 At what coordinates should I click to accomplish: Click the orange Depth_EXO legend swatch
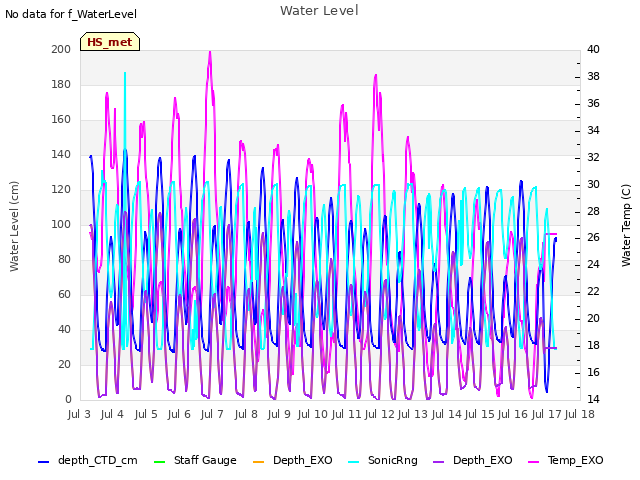[258, 462]
